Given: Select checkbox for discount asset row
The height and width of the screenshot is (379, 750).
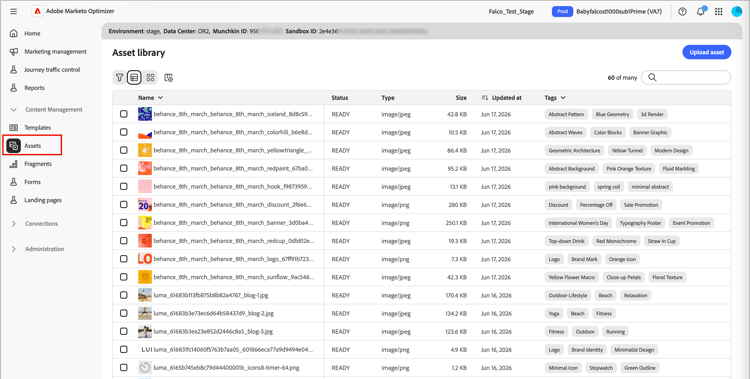Looking at the screenshot, I should (x=124, y=205).
